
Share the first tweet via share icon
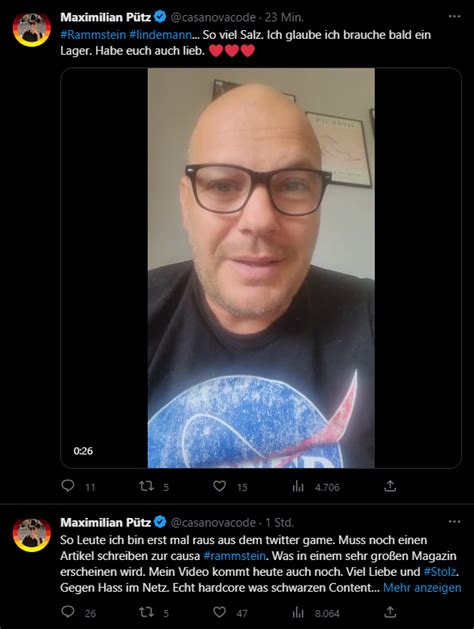point(390,486)
